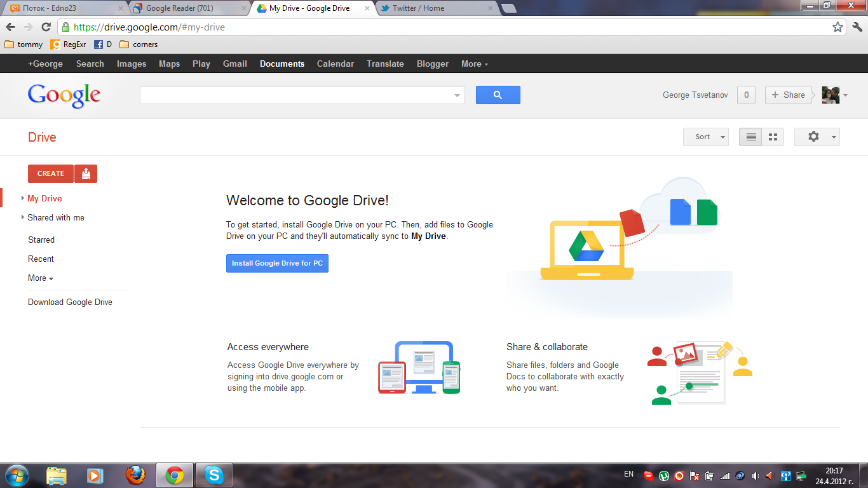Expand the More list in sidebar
Image resolution: width=868 pixels, height=488 pixels.
click(x=41, y=278)
